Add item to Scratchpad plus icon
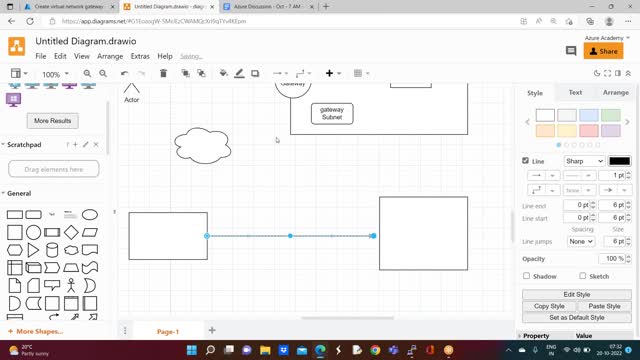This screenshot has height=360, width=640. (x=76, y=144)
